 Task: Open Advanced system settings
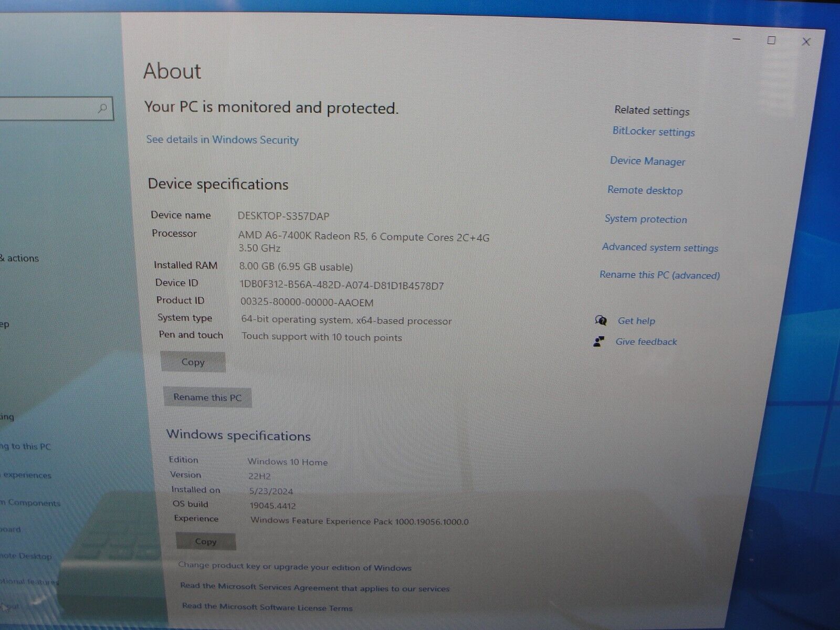click(660, 247)
